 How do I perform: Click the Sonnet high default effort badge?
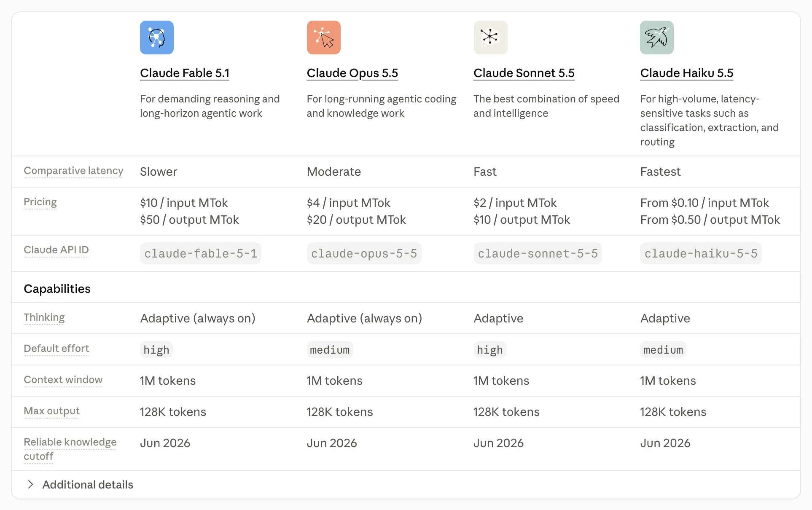tap(489, 350)
